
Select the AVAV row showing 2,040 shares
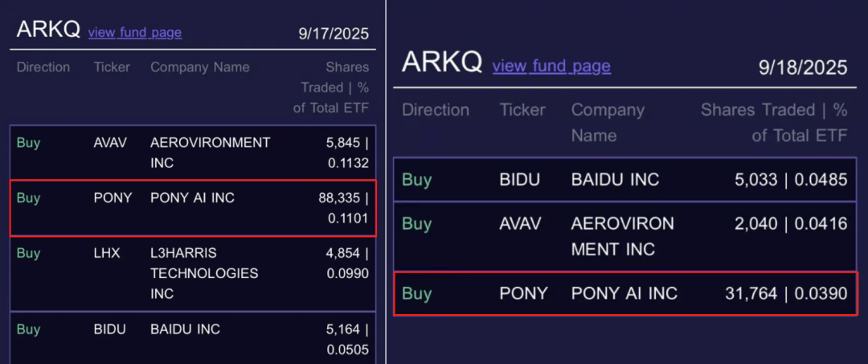click(x=625, y=236)
